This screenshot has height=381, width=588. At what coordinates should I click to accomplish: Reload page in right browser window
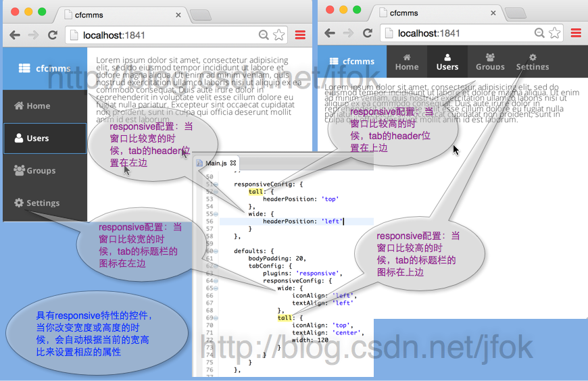click(x=368, y=33)
